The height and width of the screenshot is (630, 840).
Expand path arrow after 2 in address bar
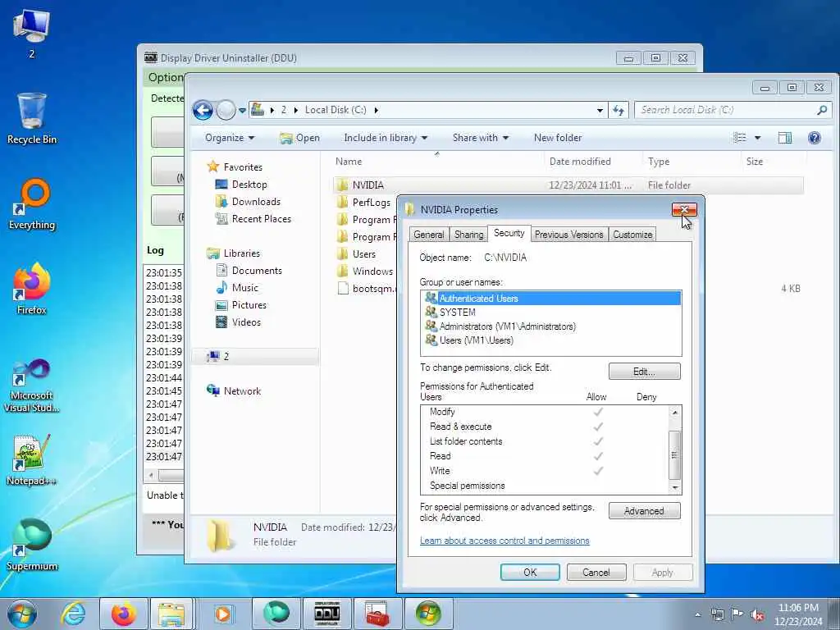pyautogui.click(x=295, y=111)
